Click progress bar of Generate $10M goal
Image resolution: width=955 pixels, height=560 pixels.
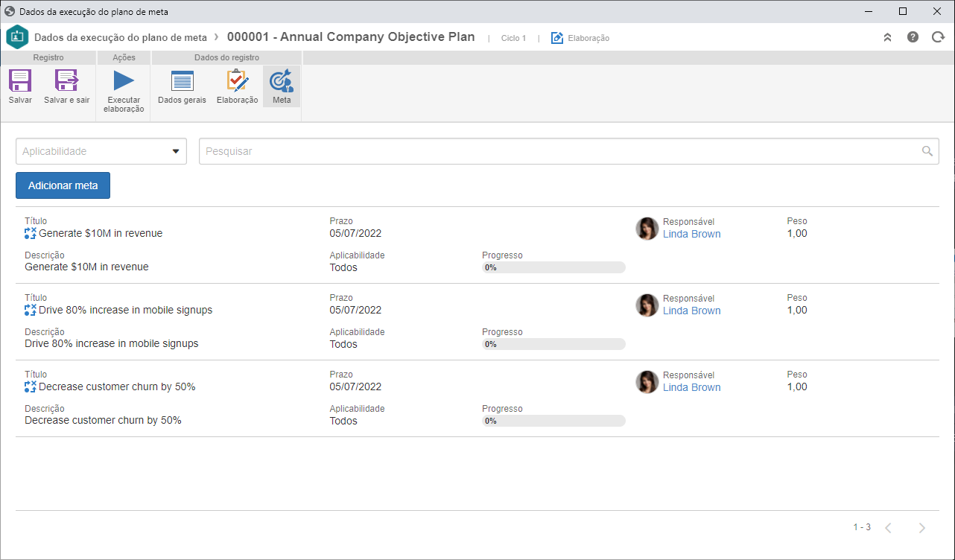pyautogui.click(x=553, y=267)
